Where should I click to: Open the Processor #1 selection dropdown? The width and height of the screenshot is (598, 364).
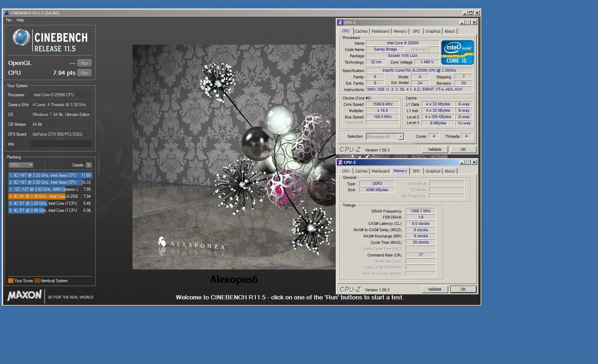385,137
